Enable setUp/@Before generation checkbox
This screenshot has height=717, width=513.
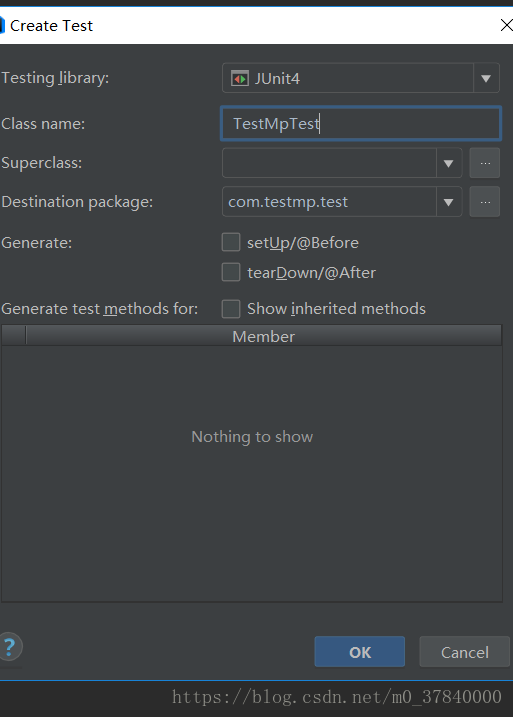(x=231, y=242)
